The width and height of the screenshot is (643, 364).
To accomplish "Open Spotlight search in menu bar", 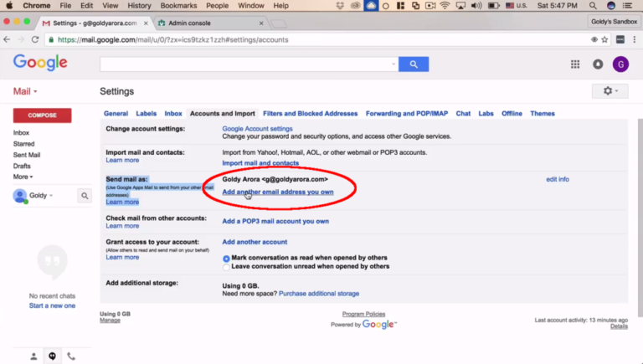I will 593,6.
